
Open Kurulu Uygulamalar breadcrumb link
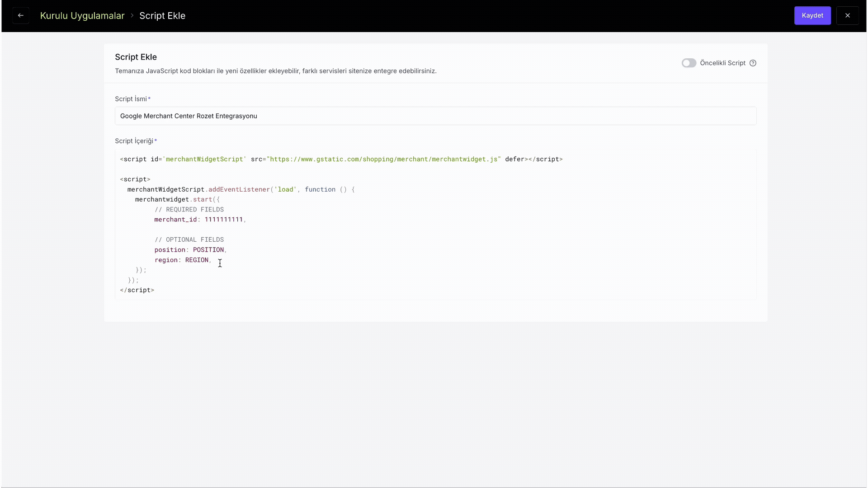[82, 16]
